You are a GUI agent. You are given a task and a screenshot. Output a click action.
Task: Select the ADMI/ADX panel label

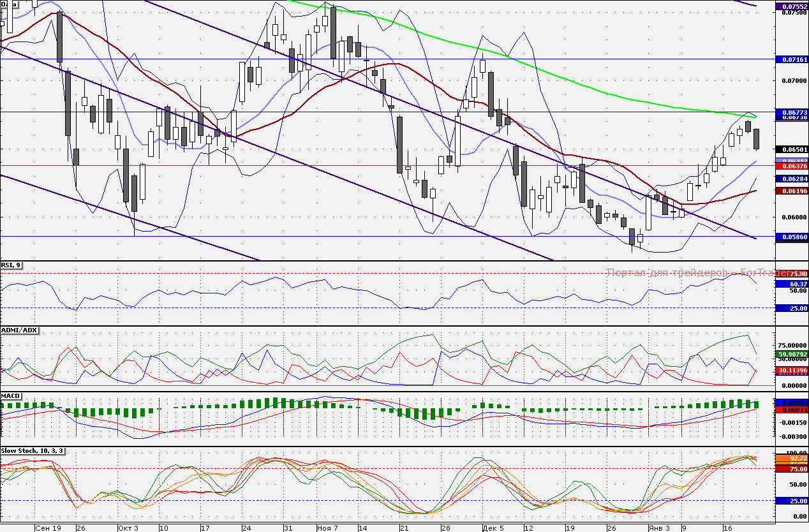(x=20, y=330)
